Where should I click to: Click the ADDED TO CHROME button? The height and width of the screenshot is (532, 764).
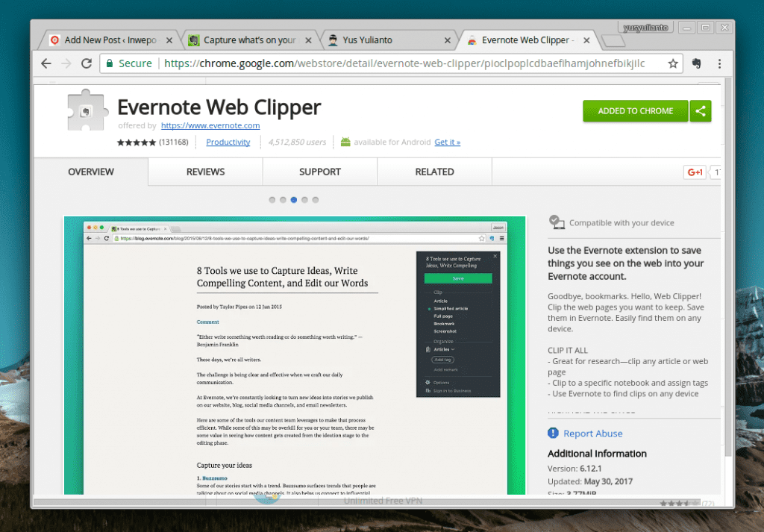pyautogui.click(x=636, y=111)
